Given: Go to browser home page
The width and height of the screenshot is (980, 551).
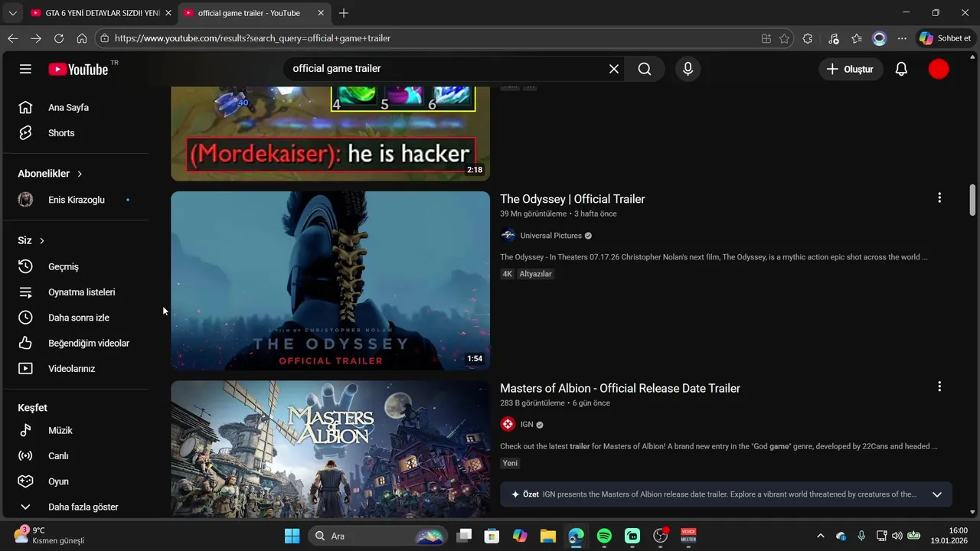Looking at the screenshot, I should 82,38.
